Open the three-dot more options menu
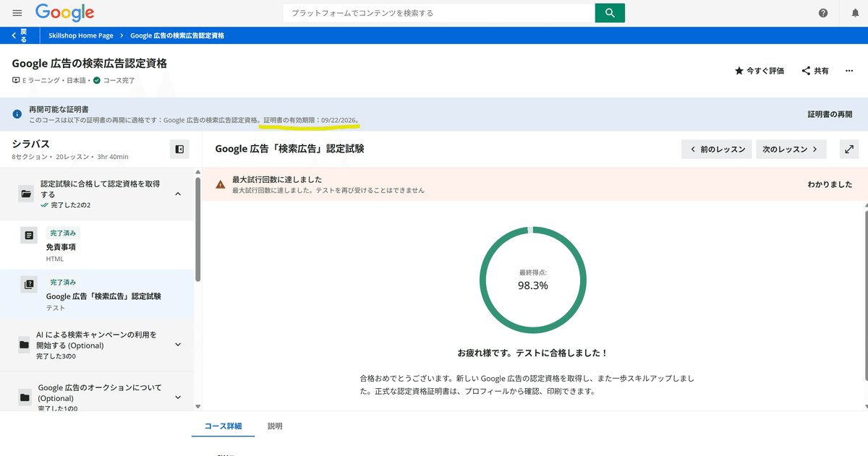This screenshot has width=868, height=456. 849,70
